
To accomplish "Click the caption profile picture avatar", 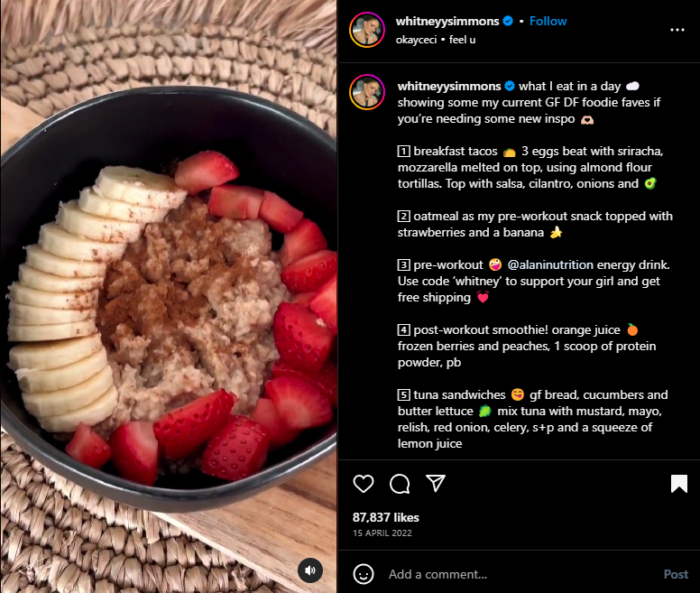I will click(367, 92).
